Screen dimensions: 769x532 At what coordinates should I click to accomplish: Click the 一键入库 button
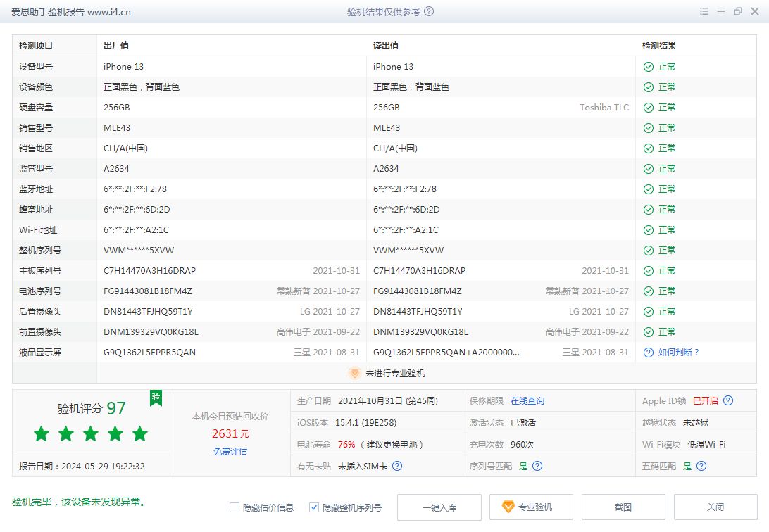pyautogui.click(x=439, y=507)
